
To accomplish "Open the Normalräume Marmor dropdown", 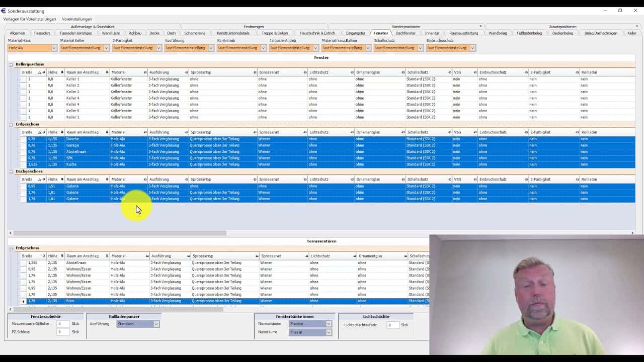I will pos(329,324).
